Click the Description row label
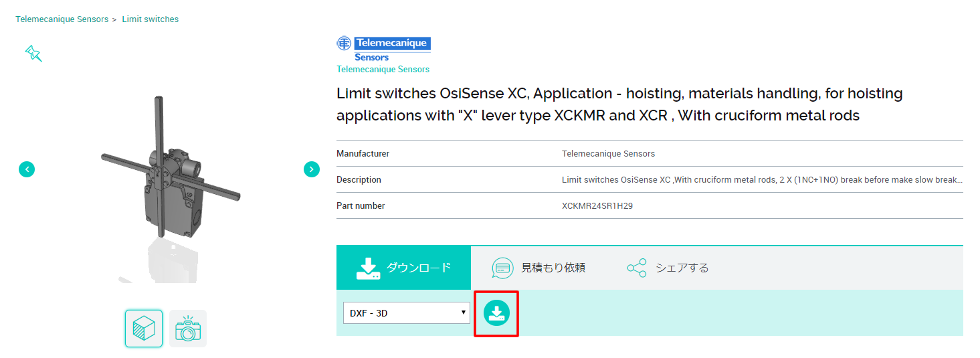Viewport: 980px width, 358px height. pos(359,180)
